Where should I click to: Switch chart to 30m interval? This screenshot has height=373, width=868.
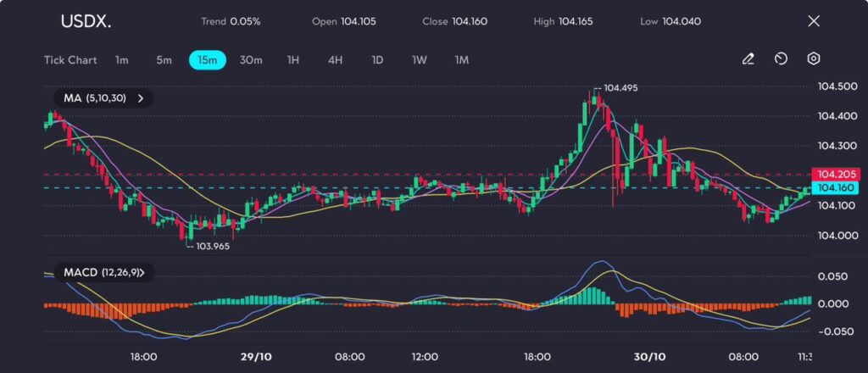point(251,60)
